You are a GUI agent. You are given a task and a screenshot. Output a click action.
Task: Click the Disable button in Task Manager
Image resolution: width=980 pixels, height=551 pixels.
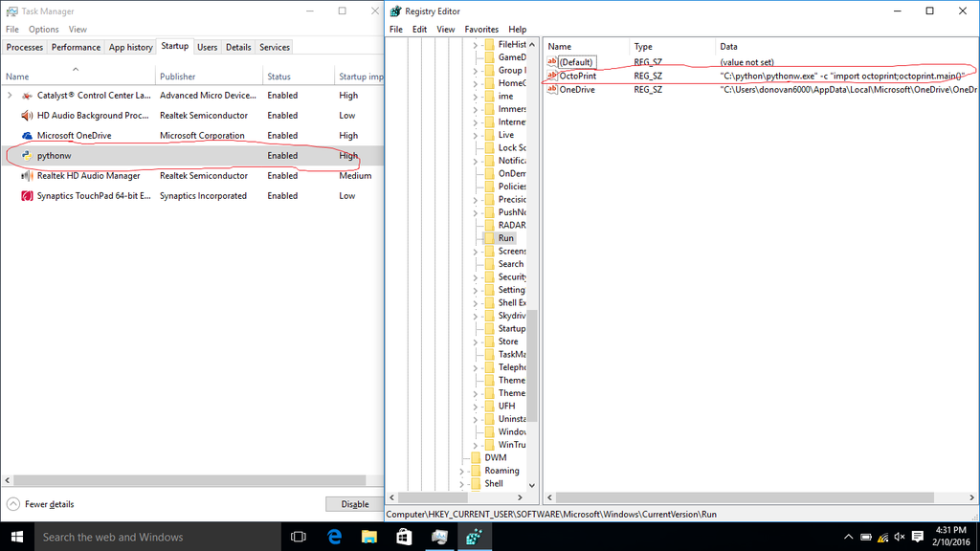click(x=354, y=504)
